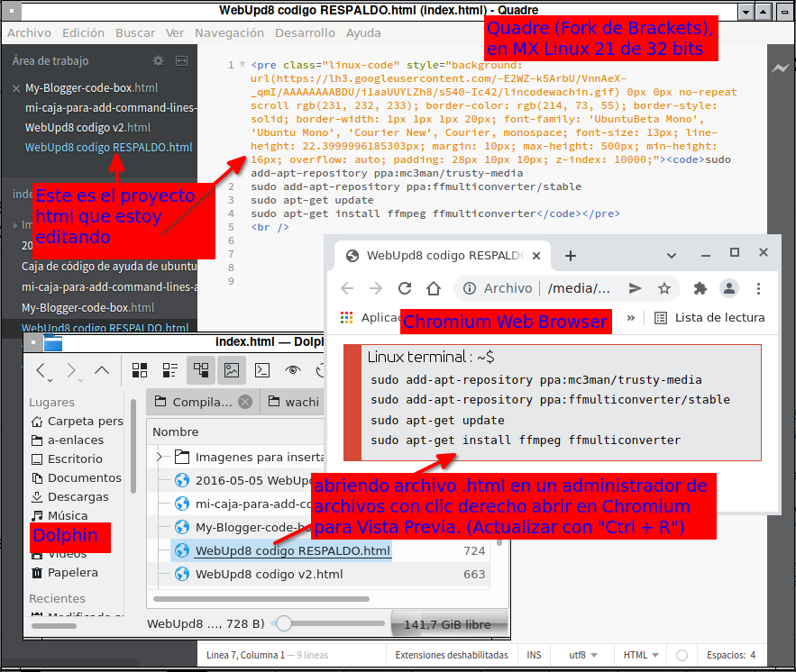Open Chromium tab search chevron
796x672 pixels.
(671, 256)
